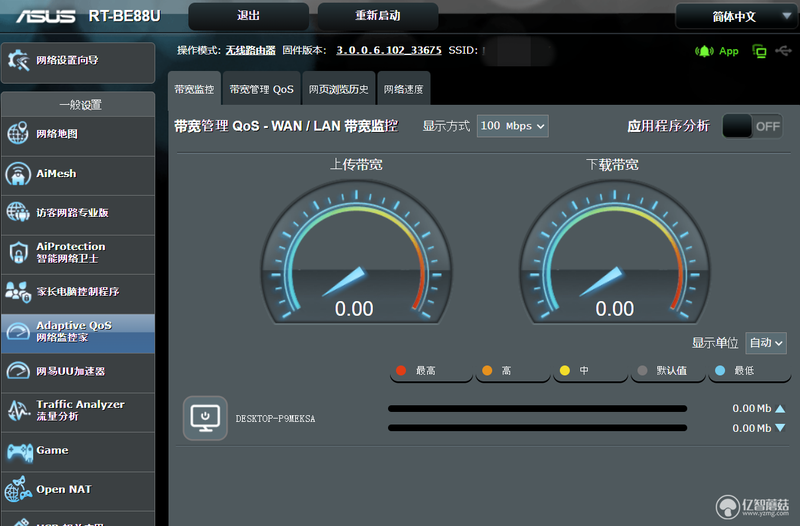
Task: Select the 高 orange priority swatch
Action: tap(487, 370)
